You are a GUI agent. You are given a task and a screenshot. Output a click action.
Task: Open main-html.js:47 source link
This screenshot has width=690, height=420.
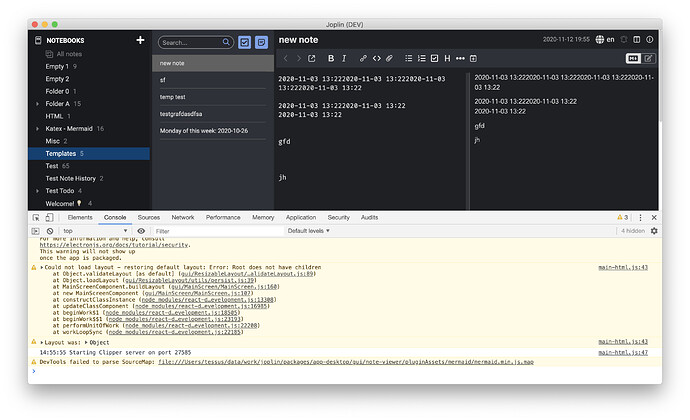(x=623, y=353)
